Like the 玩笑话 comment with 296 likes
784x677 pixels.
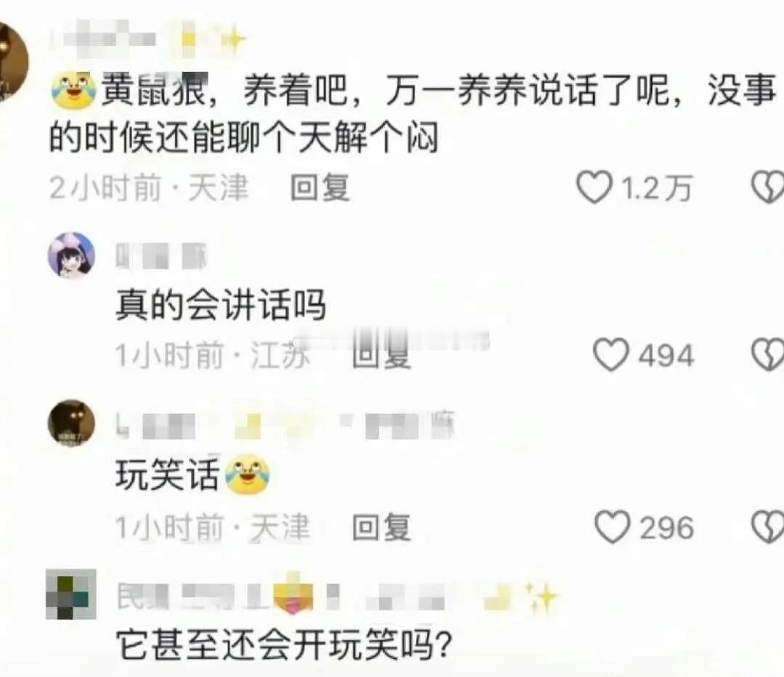click(612, 527)
